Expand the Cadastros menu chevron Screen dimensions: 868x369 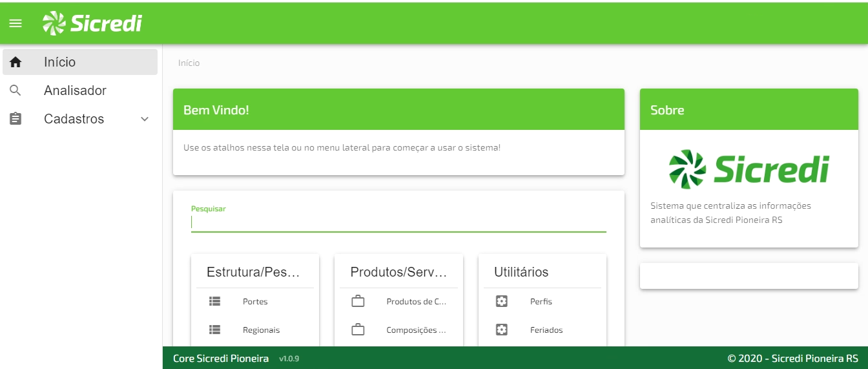tap(145, 119)
